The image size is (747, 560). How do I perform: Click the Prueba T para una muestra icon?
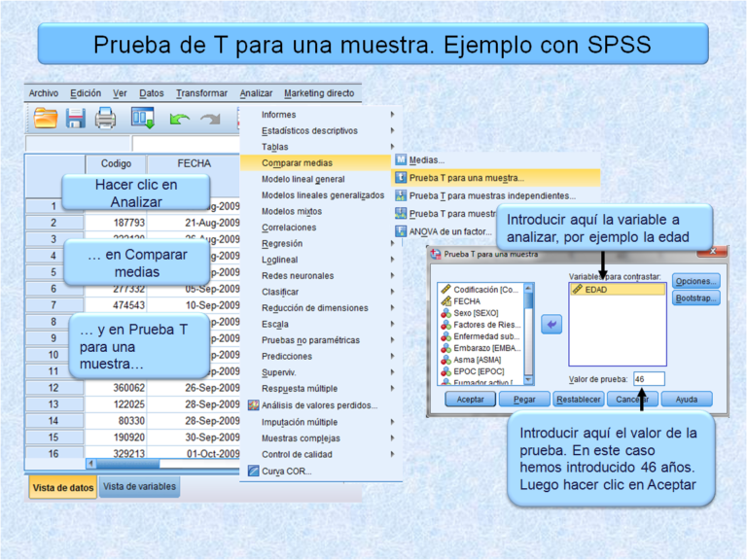(401, 178)
